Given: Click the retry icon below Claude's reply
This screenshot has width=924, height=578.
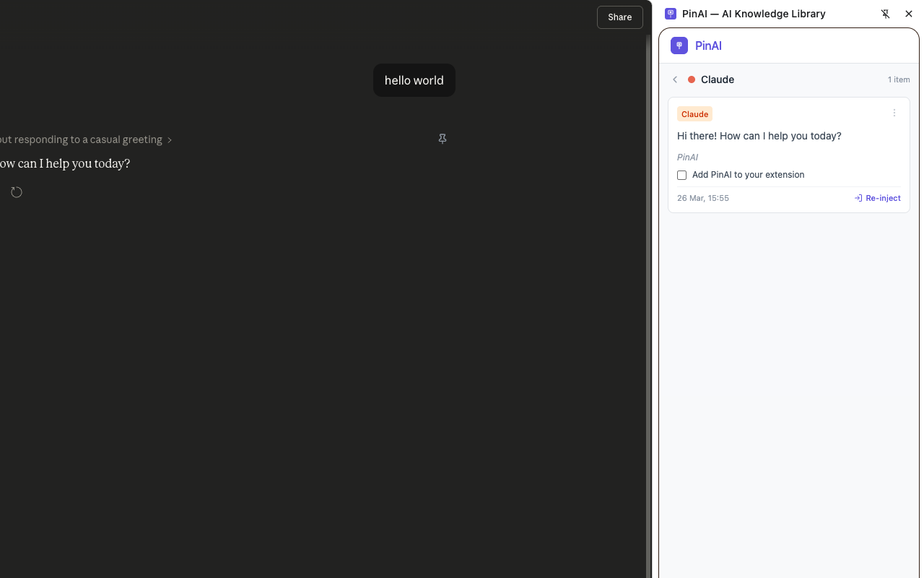Looking at the screenshot, I should [16, 191].
